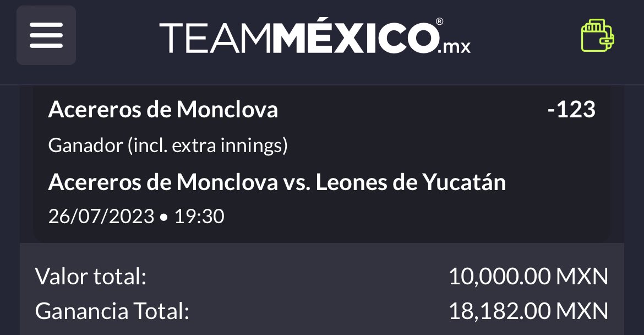
Task: Click the registered trademark symbol by logo
Action: click(x=439, y=21)
